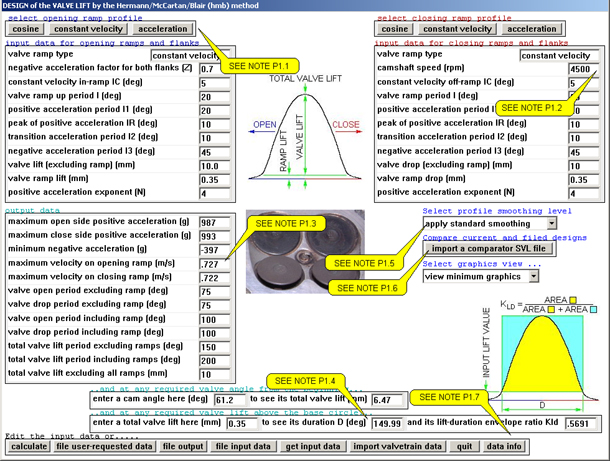Click the file input data button
The image size is (610, 461).
pyautogui.click(x=243, y=446)
